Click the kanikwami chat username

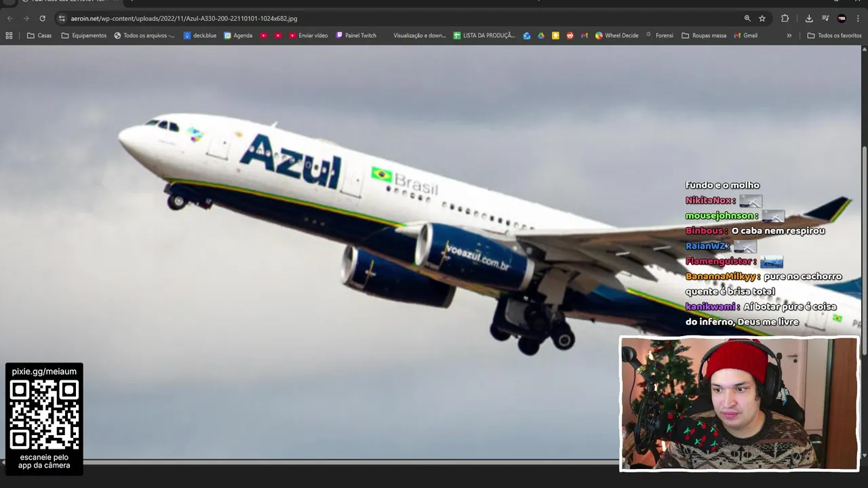(x=712, y=306)
